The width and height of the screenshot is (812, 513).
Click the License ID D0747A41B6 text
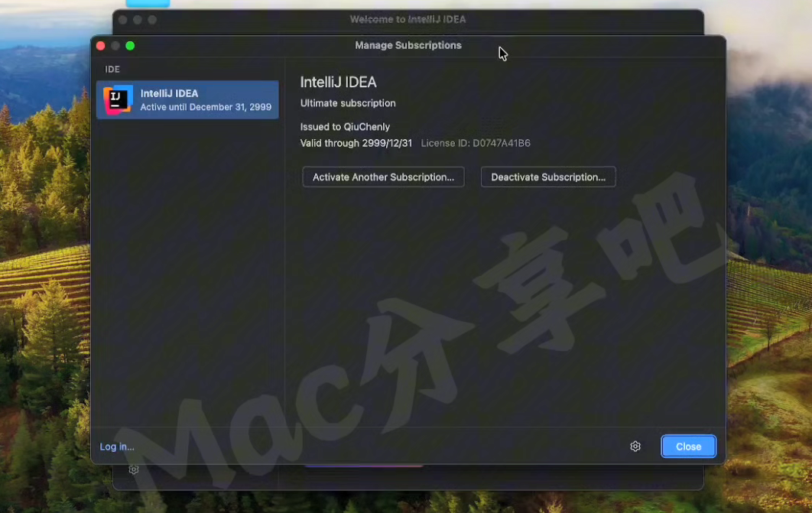pos(476,143)
